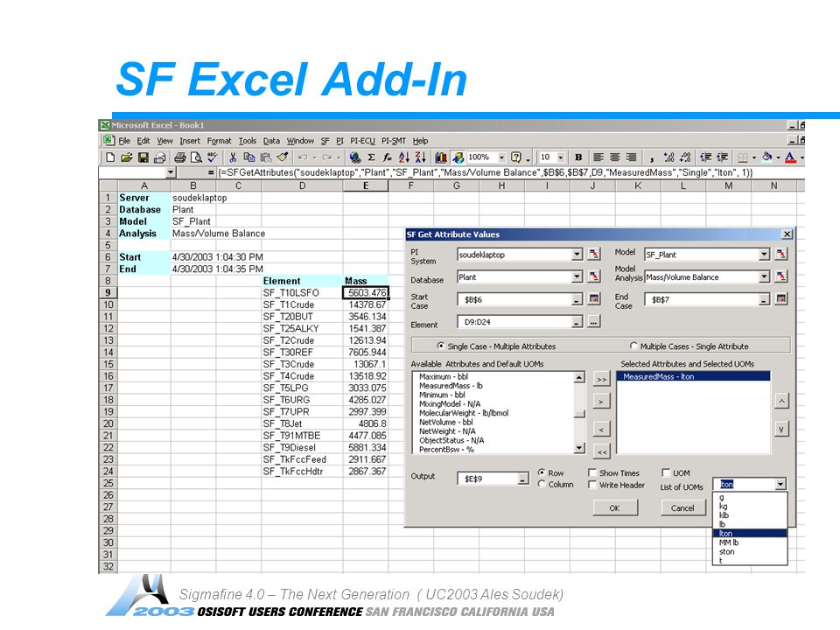This screenshot has width=840, height=630.
Task: Increase decimal places icon
Action: (668, 157)
